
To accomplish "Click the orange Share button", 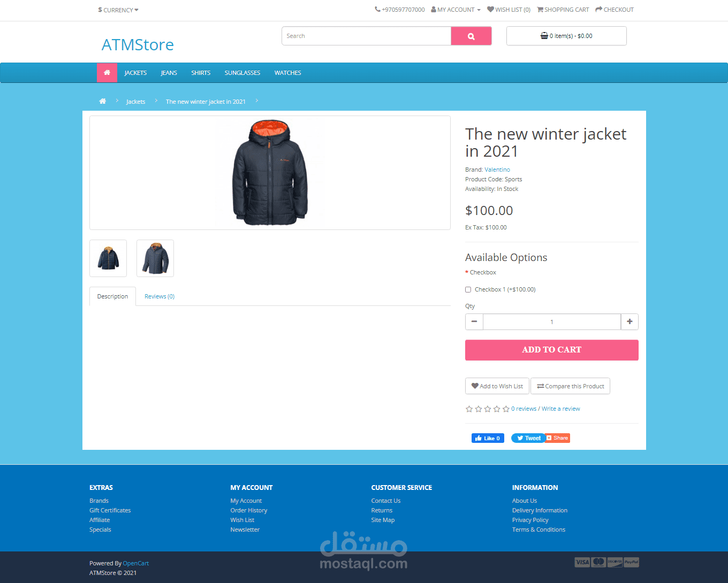I will [557, 438].
